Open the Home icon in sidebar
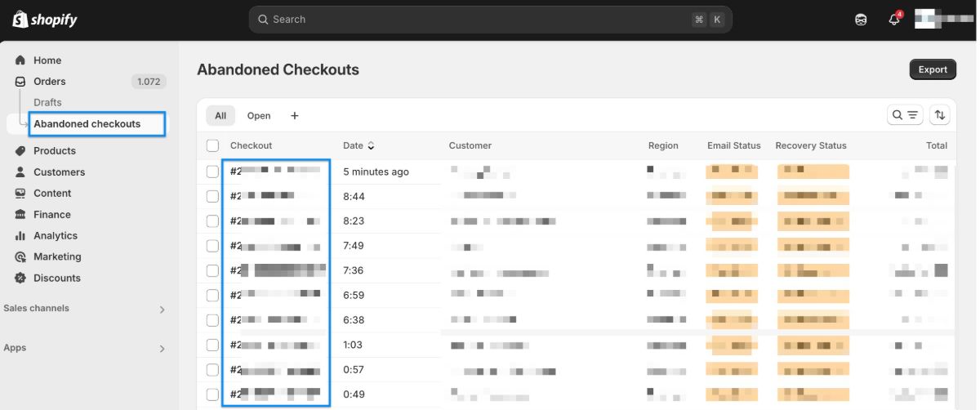 coord(20,60)
